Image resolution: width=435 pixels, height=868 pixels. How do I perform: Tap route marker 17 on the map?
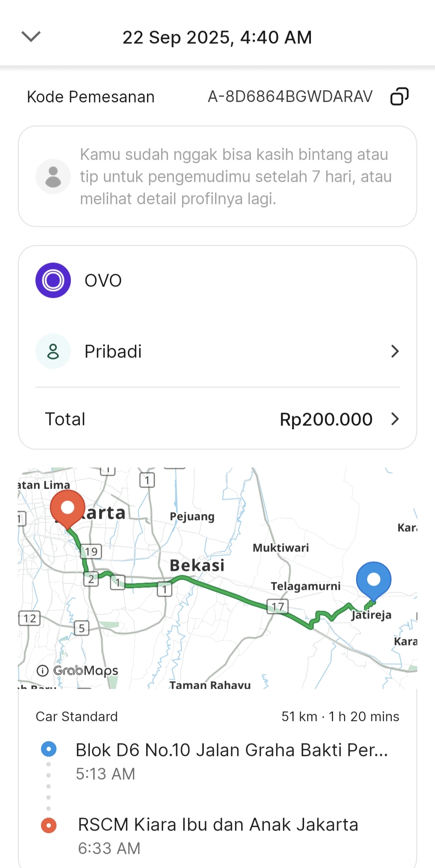tap(278, 606)
